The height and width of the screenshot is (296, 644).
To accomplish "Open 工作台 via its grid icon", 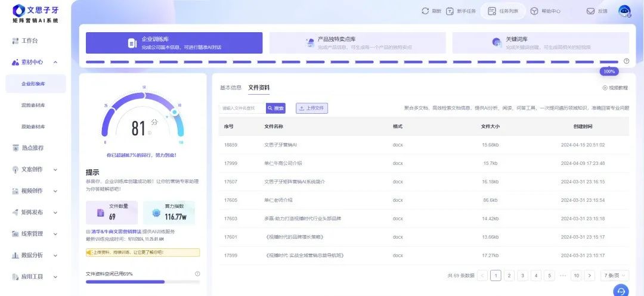I will point(15,41).
